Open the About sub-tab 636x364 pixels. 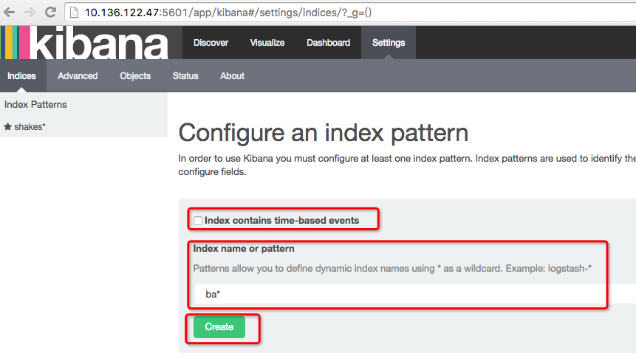pyautogui.click(x=232, y=76)
